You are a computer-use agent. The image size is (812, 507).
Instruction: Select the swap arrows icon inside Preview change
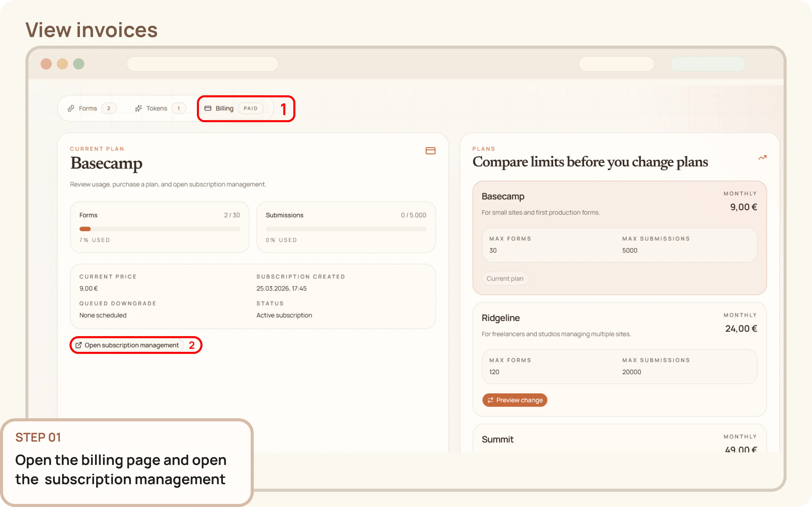[490, 400]
